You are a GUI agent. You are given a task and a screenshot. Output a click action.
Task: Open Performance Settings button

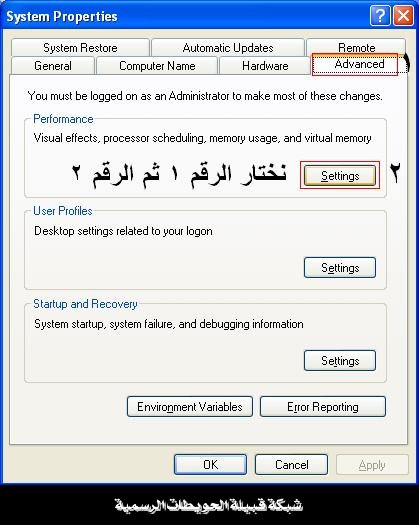340,175
